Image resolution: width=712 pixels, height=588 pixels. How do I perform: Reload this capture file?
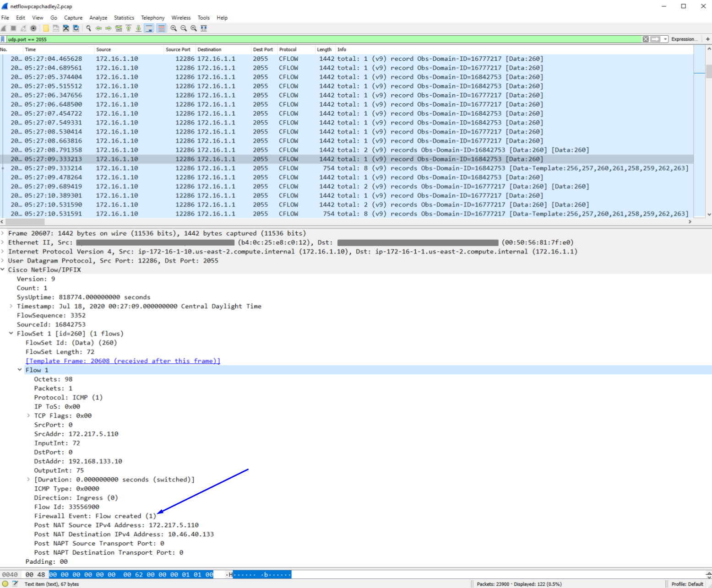[x=75, y=28]
